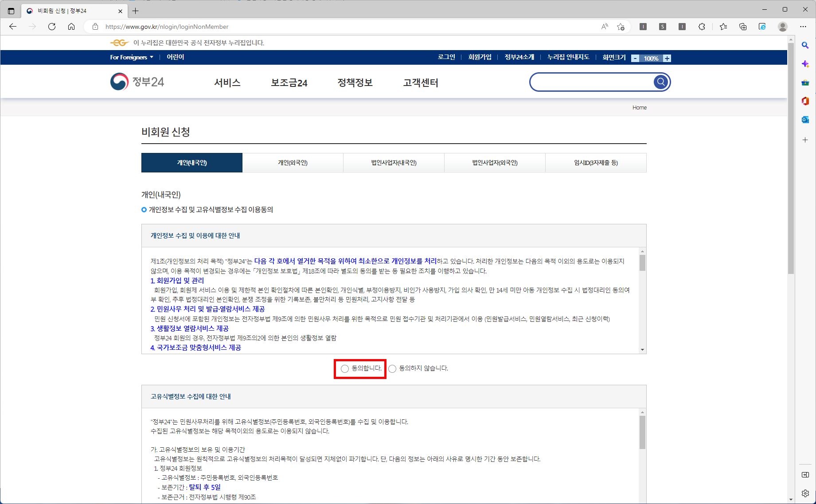This screenshot has width=816, height=504.
Task: Toggle Internet Explorer mode icon
Action: (x=762, y=27)
